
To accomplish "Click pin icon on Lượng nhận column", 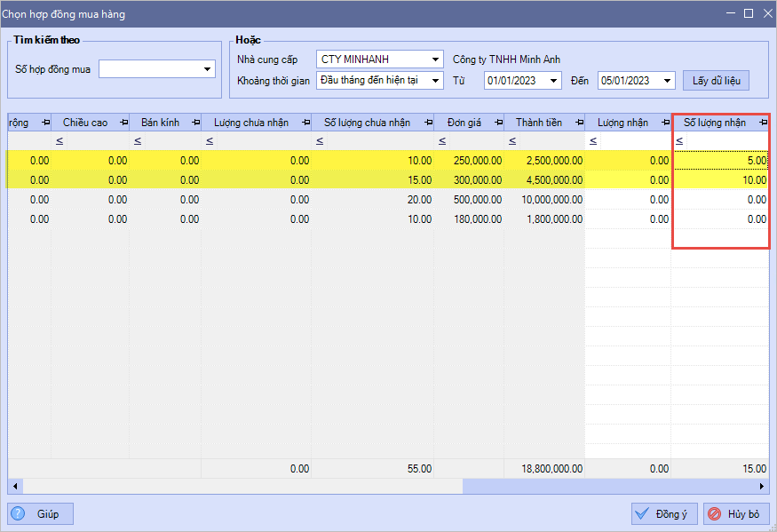I will point(662,123).
